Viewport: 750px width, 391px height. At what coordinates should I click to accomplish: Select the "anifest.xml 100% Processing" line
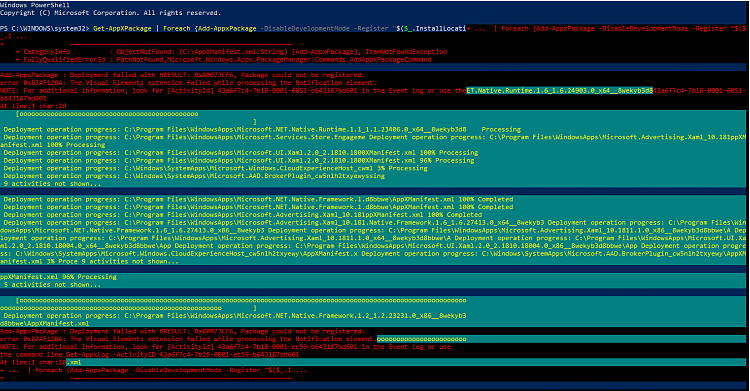tap(53, 145)
